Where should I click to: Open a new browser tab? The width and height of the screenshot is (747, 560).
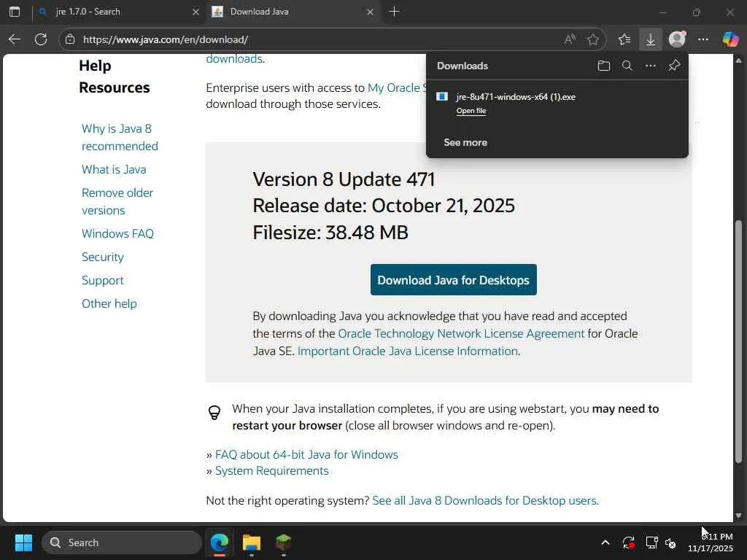395,12
